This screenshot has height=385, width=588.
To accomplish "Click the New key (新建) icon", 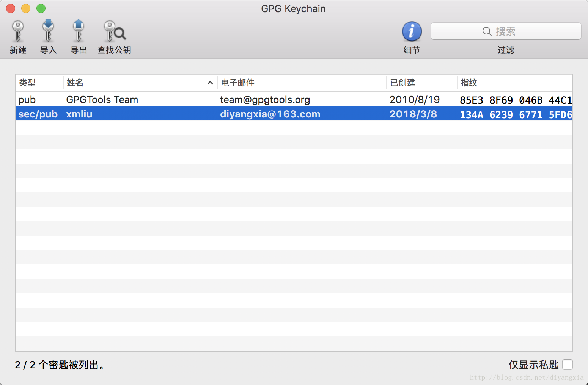I will (18, 32).
